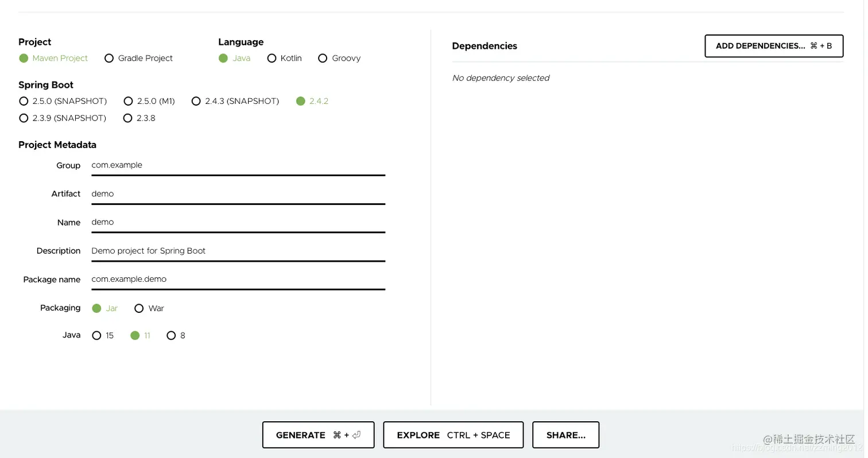Edit the Group field com.example
Image resolution: width=868 pixels, height=458 pixels.
[x=238, y=165]
